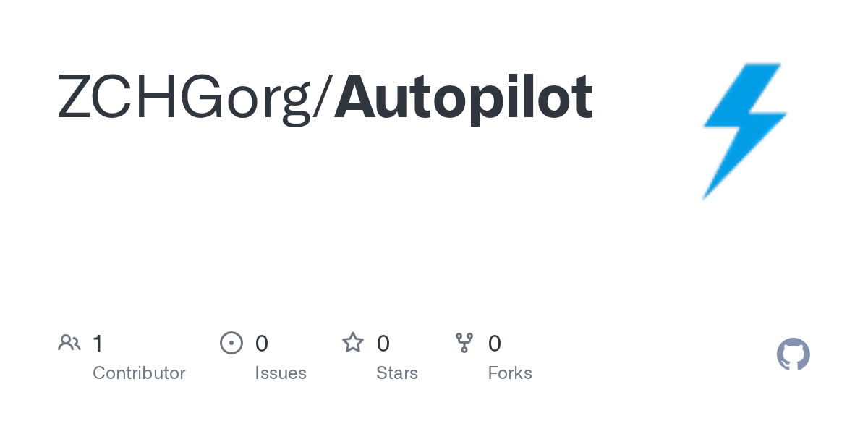The height and width of the screenshot is (434, 868).
Task: Select the Stars label
Action: pos(396,373)
